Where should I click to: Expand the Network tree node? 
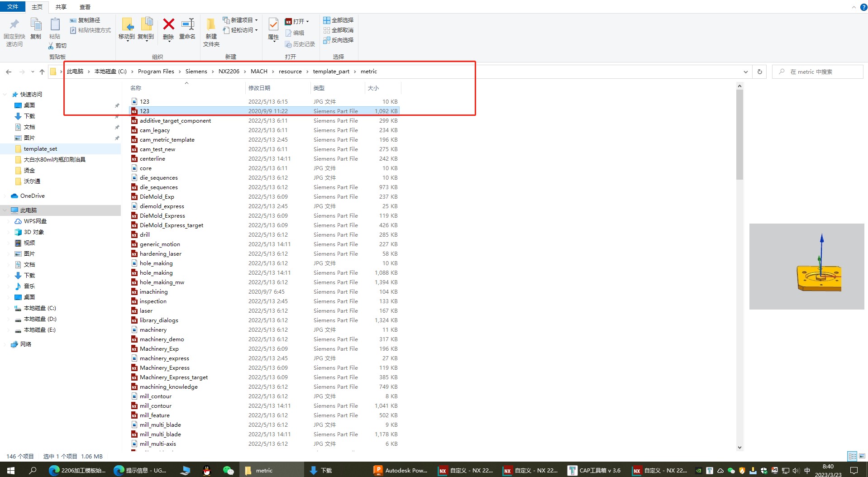tap(5, 344)
